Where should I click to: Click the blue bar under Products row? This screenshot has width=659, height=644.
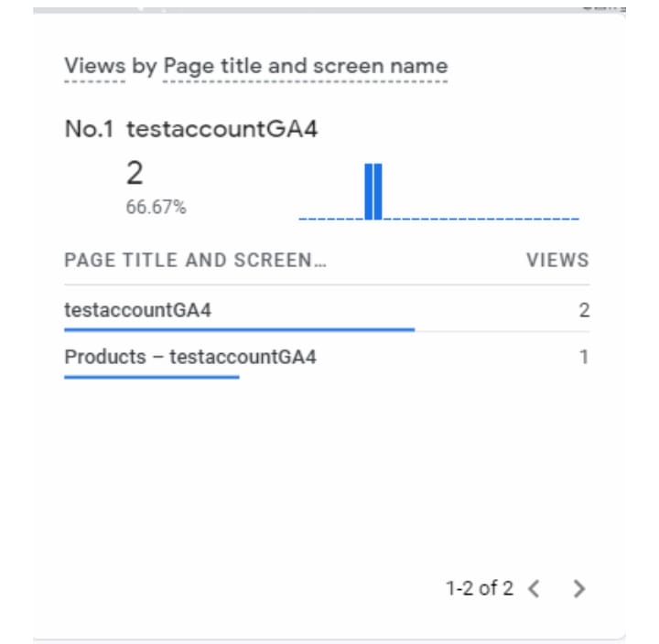pos(152,377)
